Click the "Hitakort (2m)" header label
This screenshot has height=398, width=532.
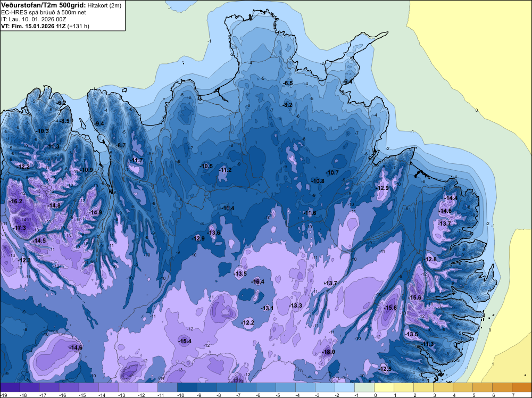[x=104, y=5]
